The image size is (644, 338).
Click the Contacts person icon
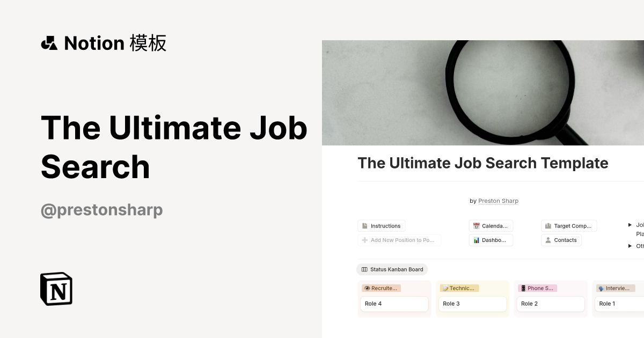pos(548,240)
